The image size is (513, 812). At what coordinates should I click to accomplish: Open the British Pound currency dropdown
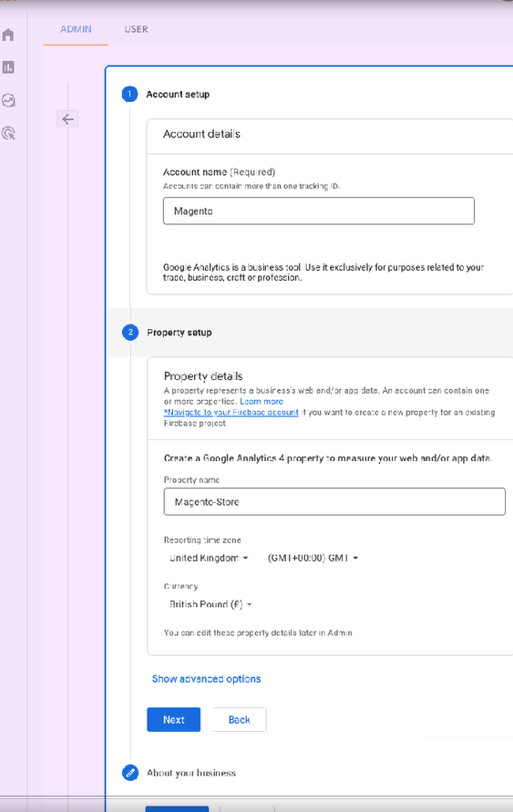pos(210,604)
